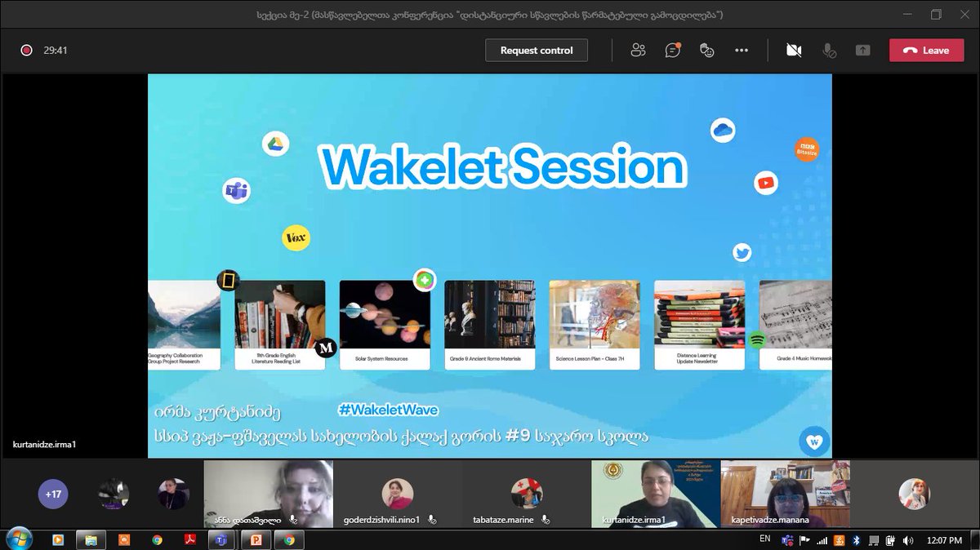Viewport: 980px width, 550px height.
Task: Select tabataze.marine participant tile
Action: point(527,495)
